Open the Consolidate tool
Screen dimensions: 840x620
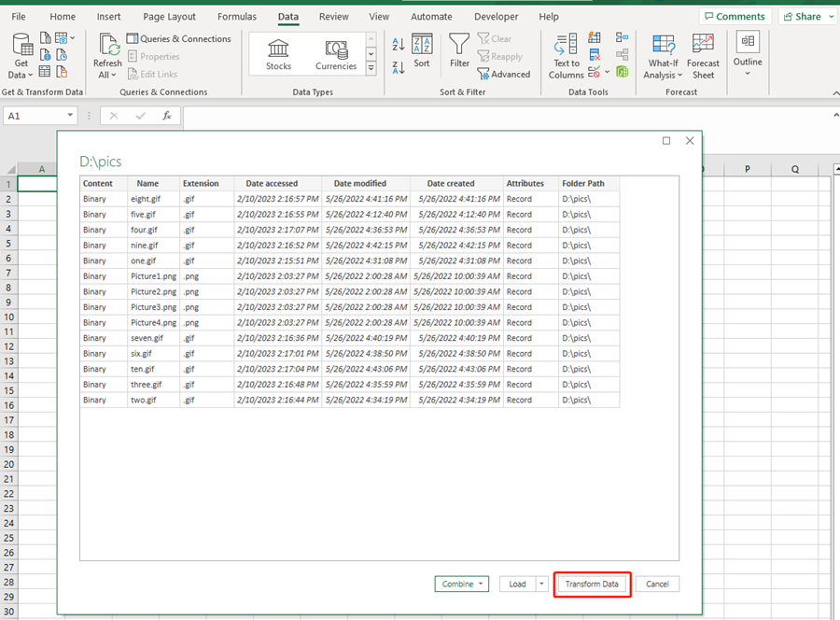621,38
